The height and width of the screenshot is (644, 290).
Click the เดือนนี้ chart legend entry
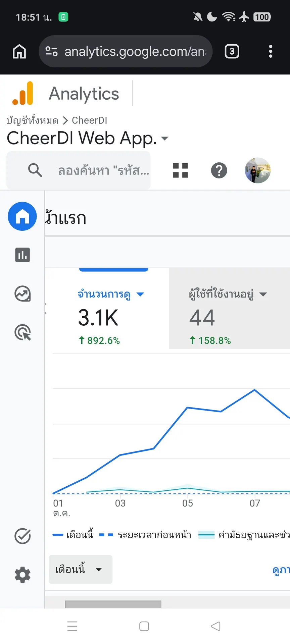tap(73, 535)
